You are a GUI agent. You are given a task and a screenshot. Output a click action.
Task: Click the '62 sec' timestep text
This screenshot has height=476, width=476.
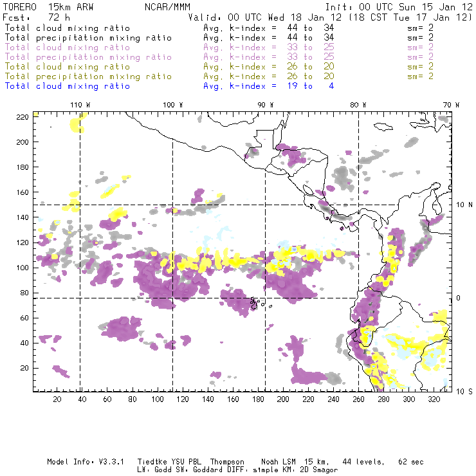pos(411,462)
